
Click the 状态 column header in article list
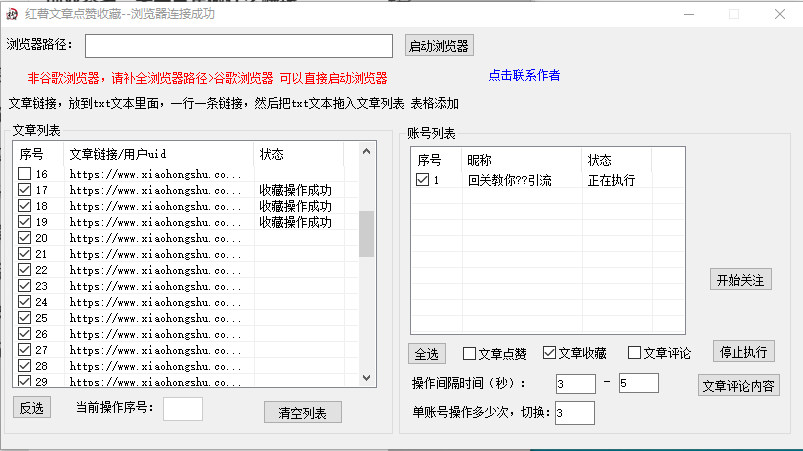click(272, 154)
